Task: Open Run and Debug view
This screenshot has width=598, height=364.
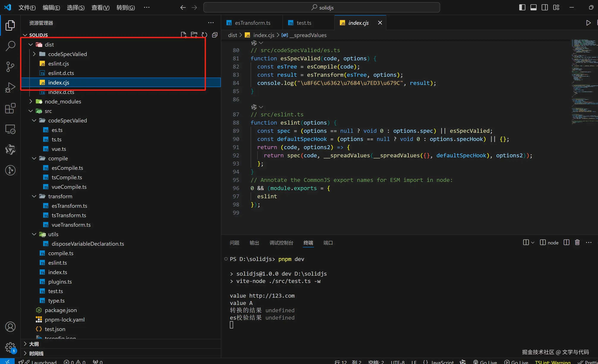Action: pyautogui.click(x=10, y=87)
